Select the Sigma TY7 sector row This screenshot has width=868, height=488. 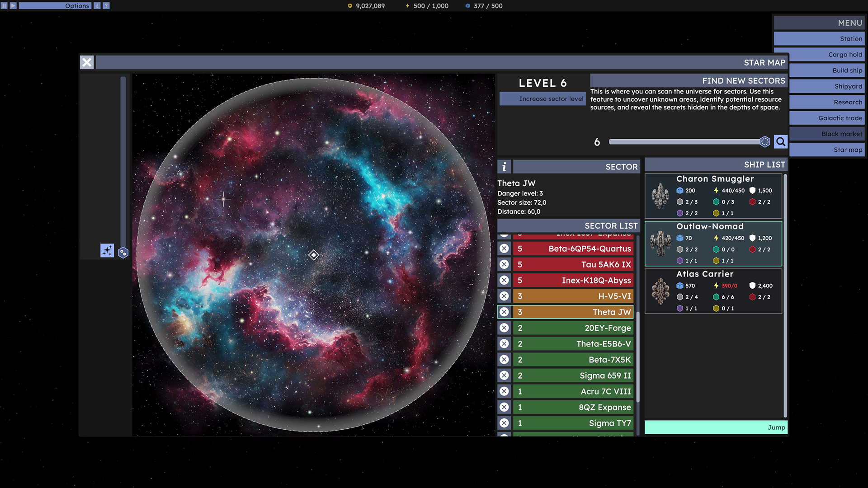tap(573, 423)
